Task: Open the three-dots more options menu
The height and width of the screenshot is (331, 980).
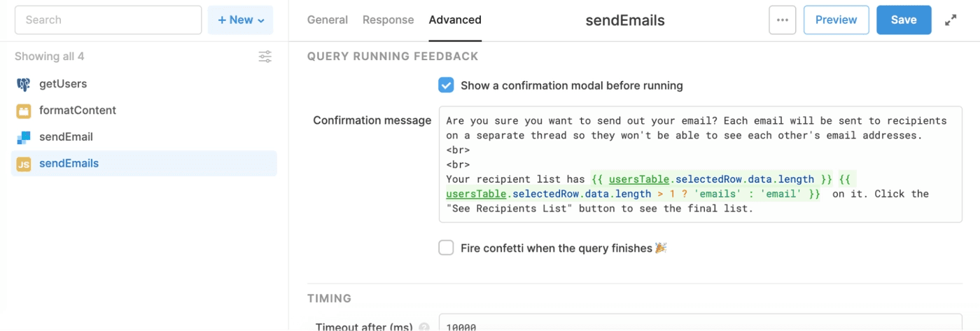Action: click(782, 20)
